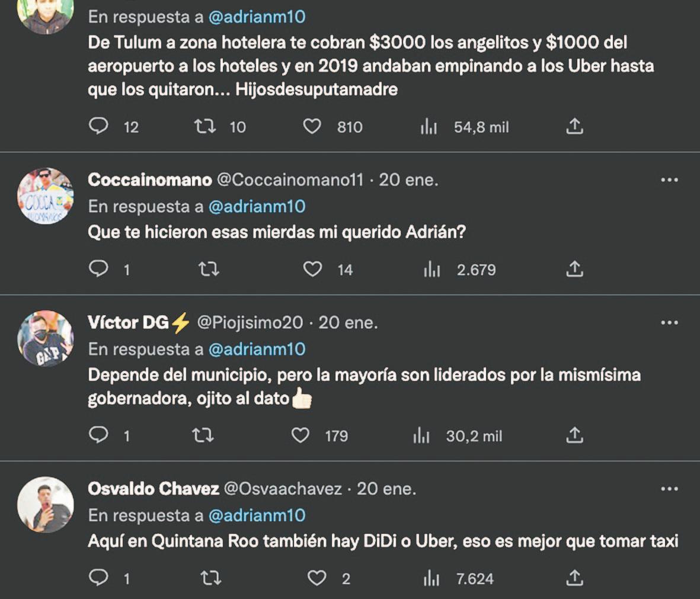View analytics showing 30,2 mil views

421,437
